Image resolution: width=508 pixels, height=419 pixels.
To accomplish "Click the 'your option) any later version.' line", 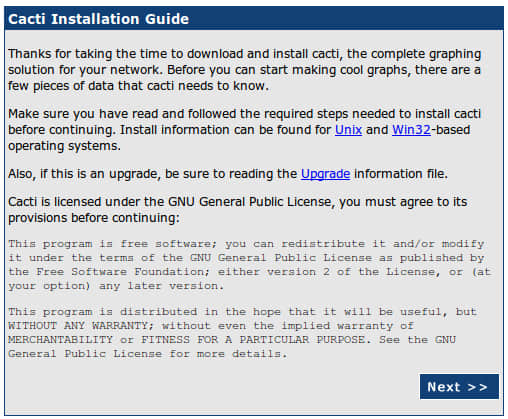I will tap(116, 286).
